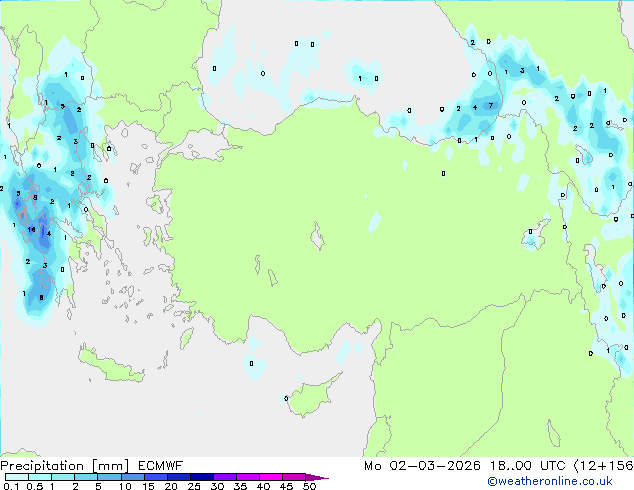This screenshot has height=490, width=634.
Task: Click the '18..00 UTC' time text
Action: (x=528, y=466)
